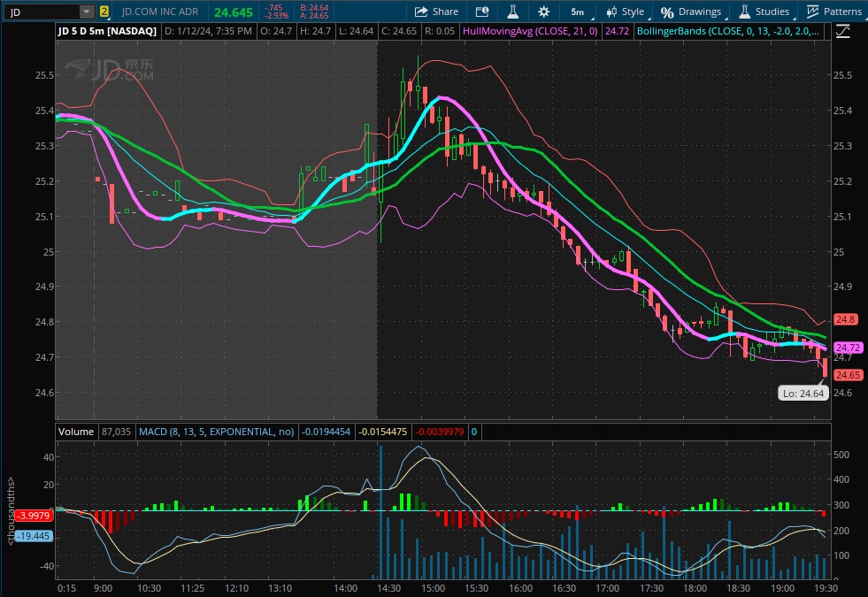The image size is (868, 597).
Task: Select the HullMovingAvg (CLOSE, 21, 0) study label
Action: [x=530, y=31]
